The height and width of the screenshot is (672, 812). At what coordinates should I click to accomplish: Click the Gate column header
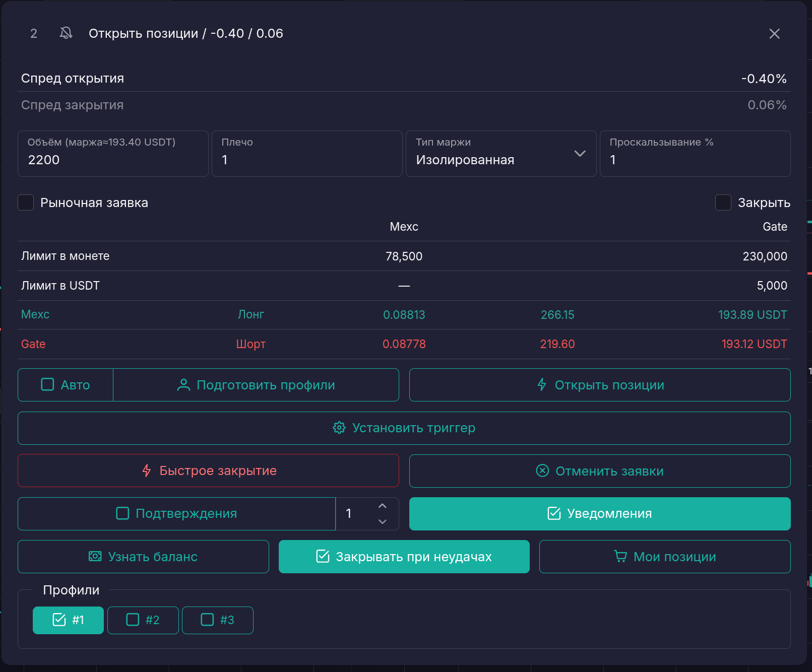[x=775, y=227]
